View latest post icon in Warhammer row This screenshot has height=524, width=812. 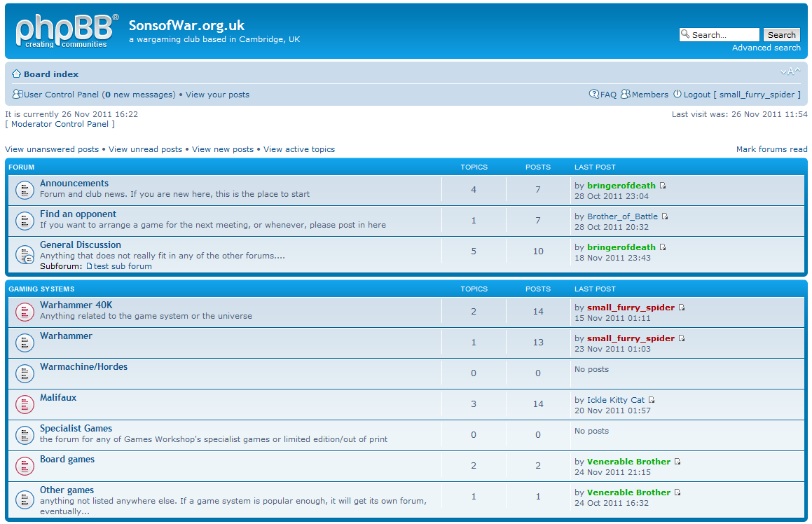[x=682, y=338]
